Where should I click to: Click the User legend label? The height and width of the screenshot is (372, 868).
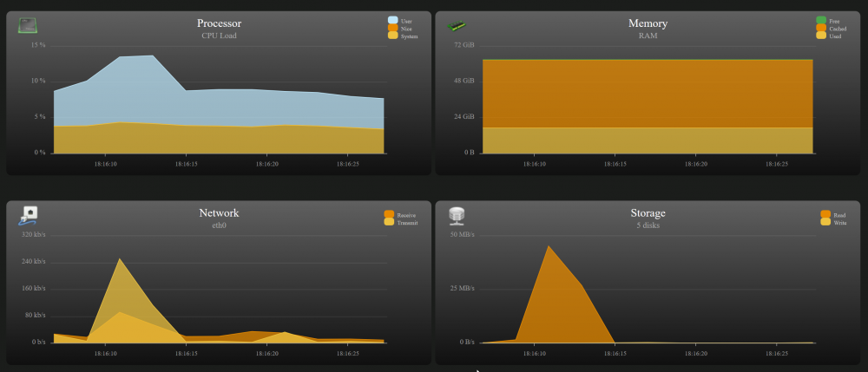tap(406, 21)
